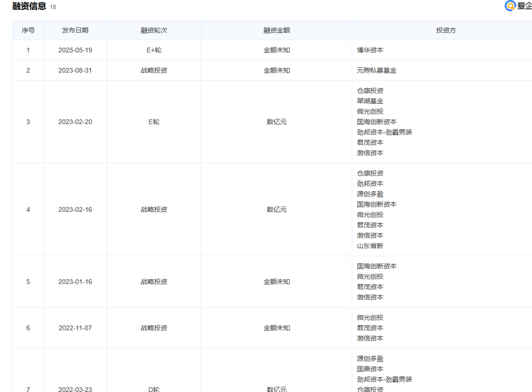Select the date 2023-01-16
The width and height of the screenshot is (532, 392).
[x=75, y=282]
